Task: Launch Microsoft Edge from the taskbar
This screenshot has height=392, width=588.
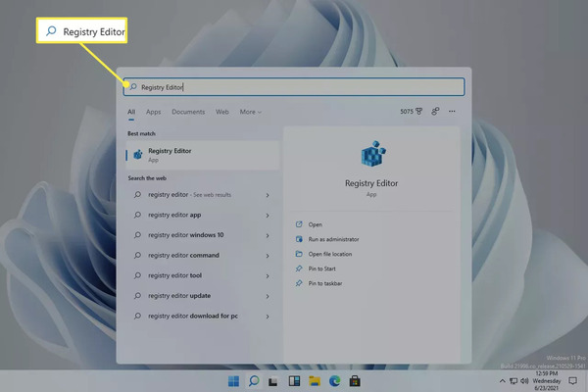Action: [334, 381]
